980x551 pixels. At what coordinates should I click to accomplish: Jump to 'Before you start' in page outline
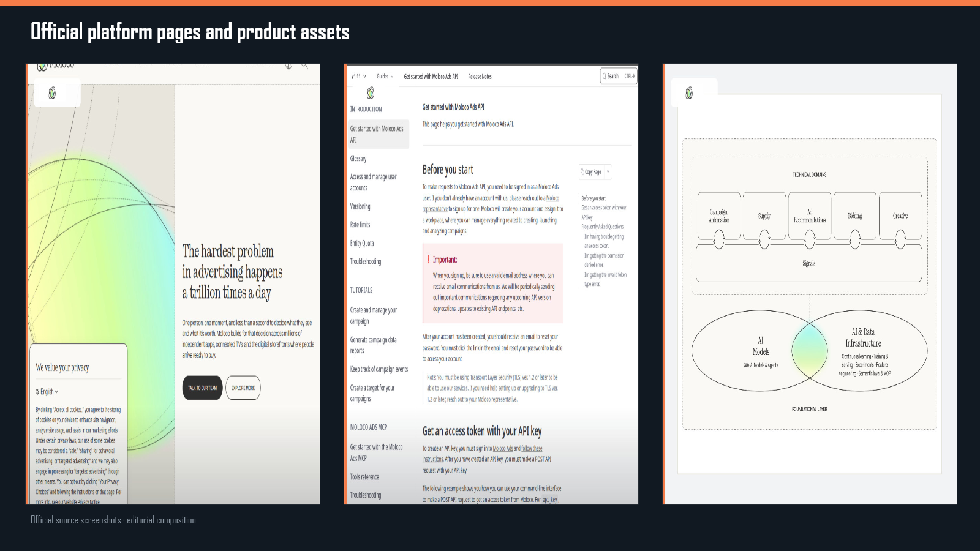594,198
